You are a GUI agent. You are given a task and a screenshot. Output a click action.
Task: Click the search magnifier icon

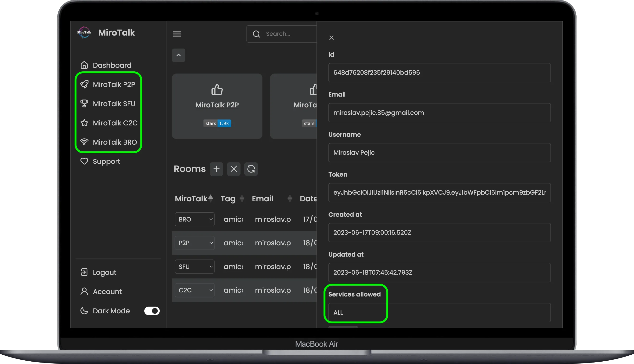point(256,34)
